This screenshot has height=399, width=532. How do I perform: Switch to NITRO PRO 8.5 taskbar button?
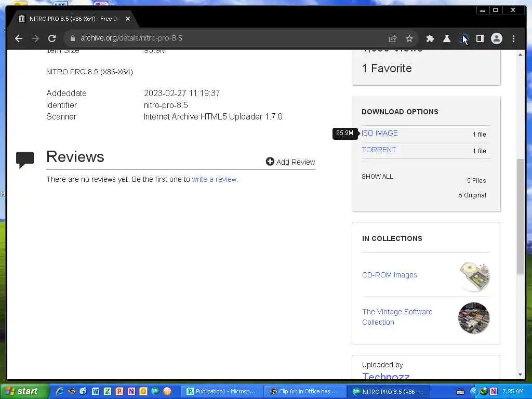389,391
